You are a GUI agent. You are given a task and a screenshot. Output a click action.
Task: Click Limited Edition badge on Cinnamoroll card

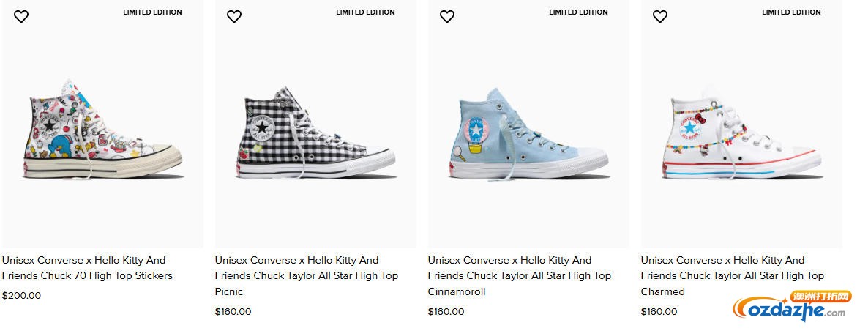click(578, 12)
